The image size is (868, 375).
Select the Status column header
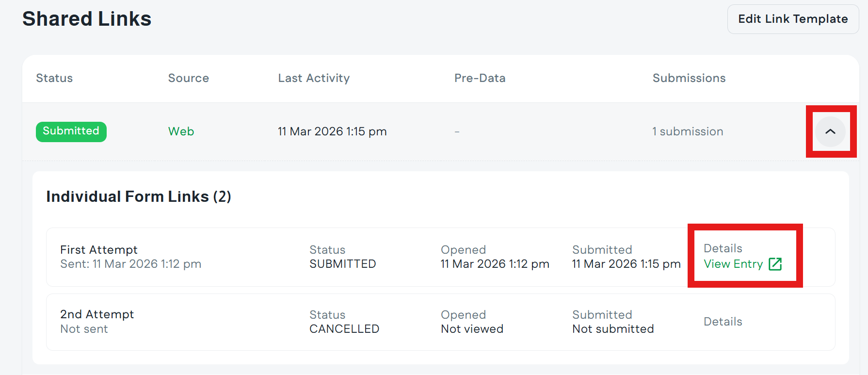coord(54,78)
